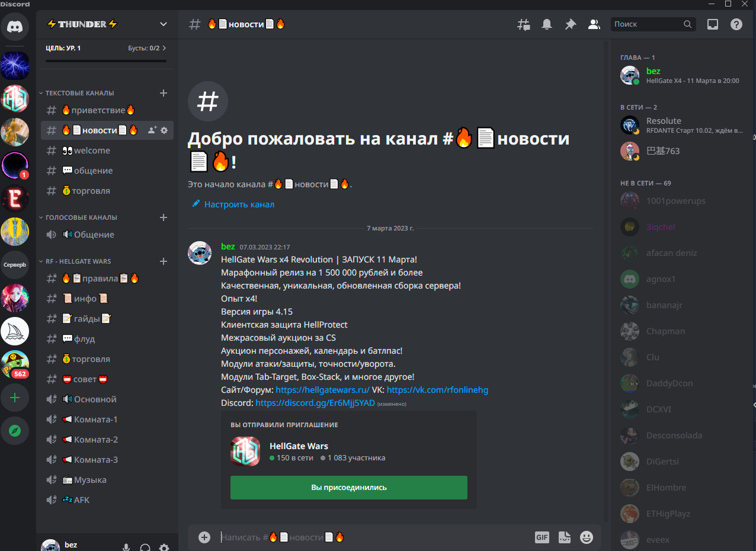Open the инфо channel

[x=107, y=299]
